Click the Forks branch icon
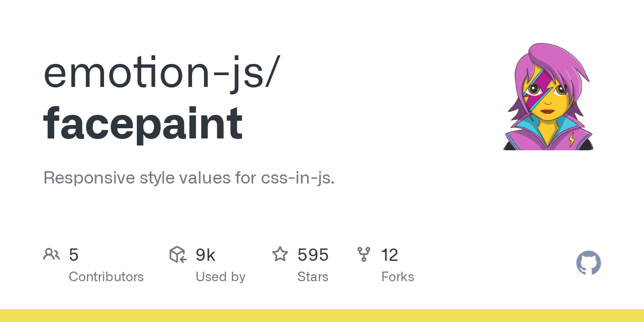Image resolution: width=644 pixels, height=322 pixels. [x=364, y=254]
